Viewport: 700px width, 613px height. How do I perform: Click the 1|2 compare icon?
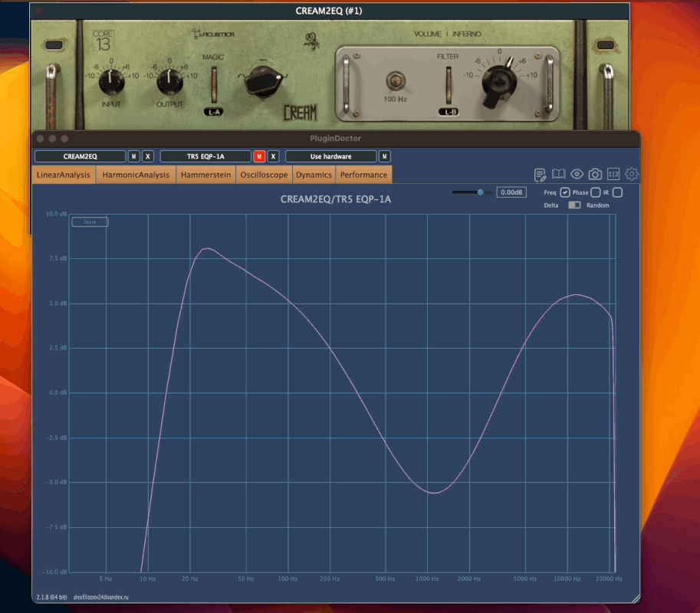613,175
